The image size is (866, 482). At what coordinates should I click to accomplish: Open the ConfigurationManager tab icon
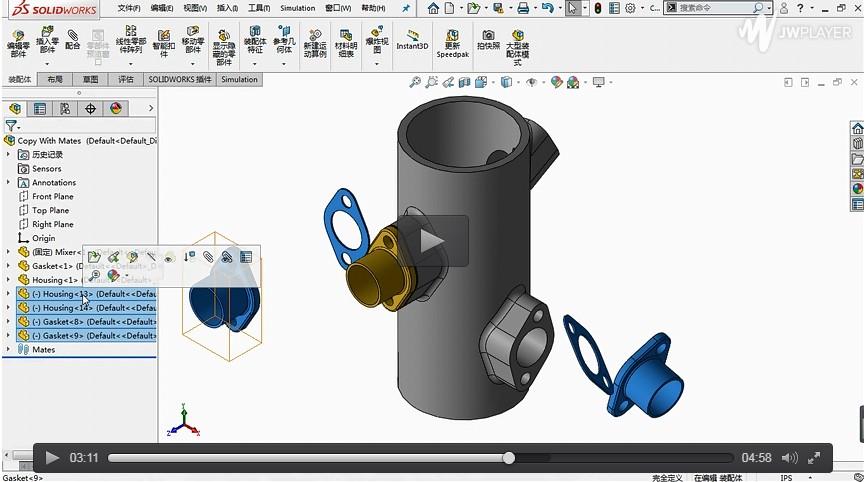pos(65,109)
